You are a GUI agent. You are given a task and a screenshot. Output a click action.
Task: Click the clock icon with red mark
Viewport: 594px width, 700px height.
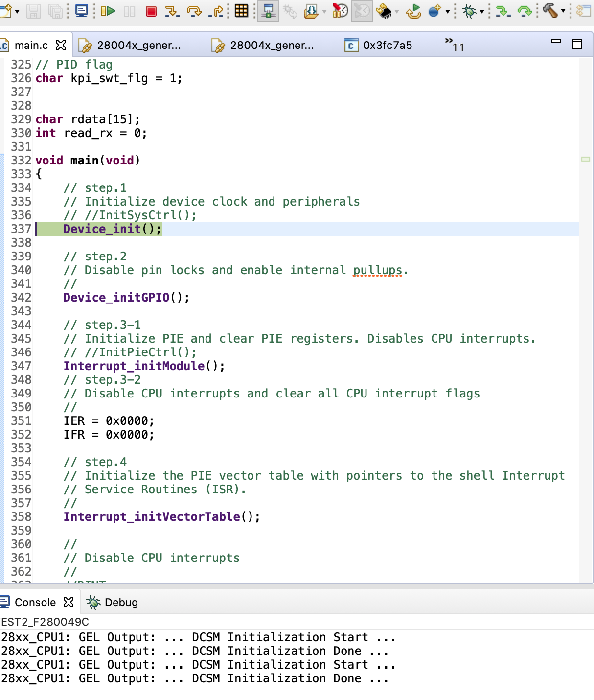[340, 10]
